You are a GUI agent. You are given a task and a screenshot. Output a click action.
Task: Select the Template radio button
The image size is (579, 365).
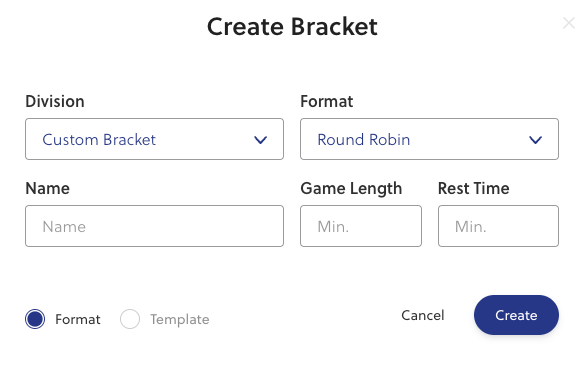tap(130, 319)
